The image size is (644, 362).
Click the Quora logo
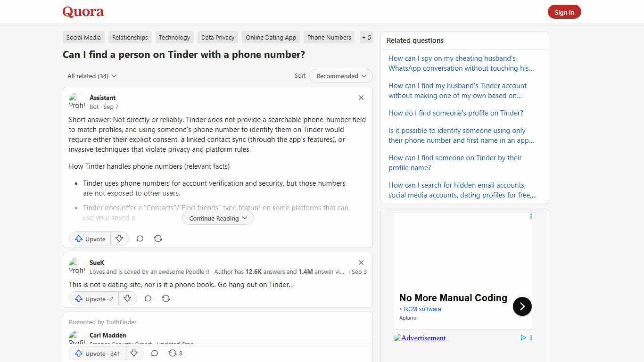(x=83, y=12)
